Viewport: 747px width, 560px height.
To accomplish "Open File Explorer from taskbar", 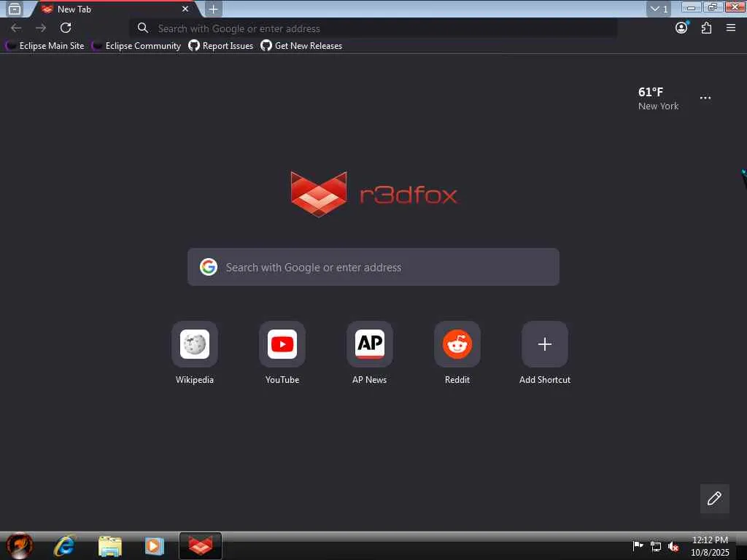I will 110,546.
